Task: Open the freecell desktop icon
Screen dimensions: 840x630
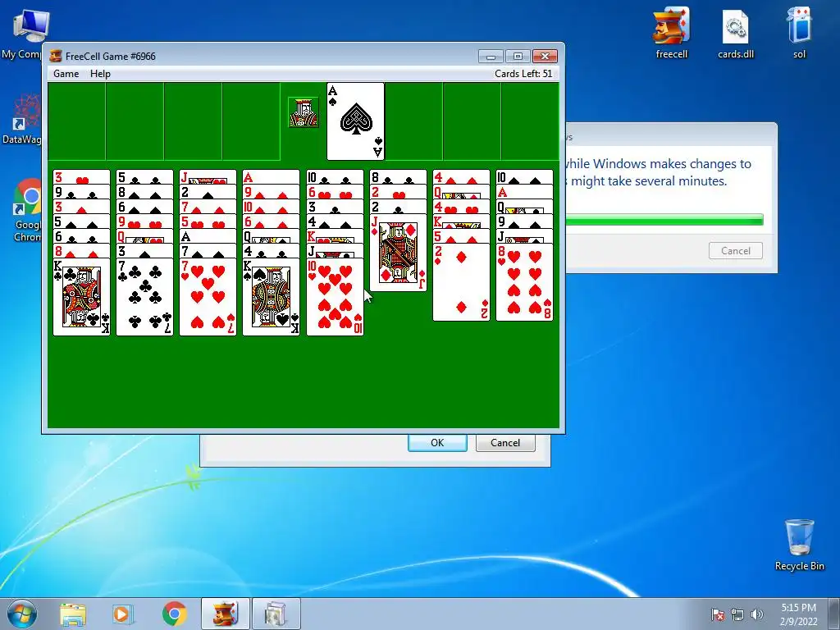Action: pos(671,33)
